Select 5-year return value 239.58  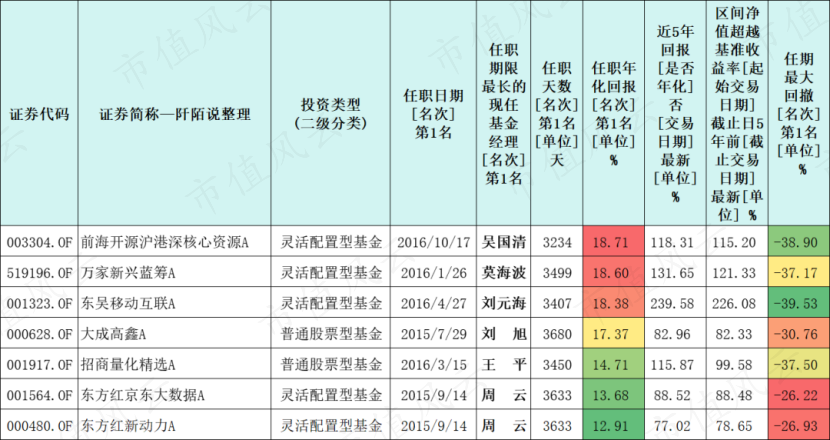[675, 303]
